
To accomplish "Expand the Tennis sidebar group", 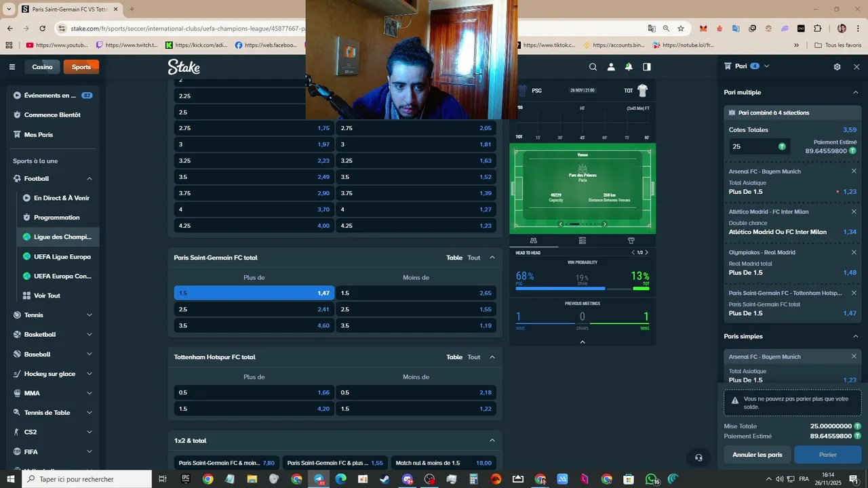I will pos(90,315).
